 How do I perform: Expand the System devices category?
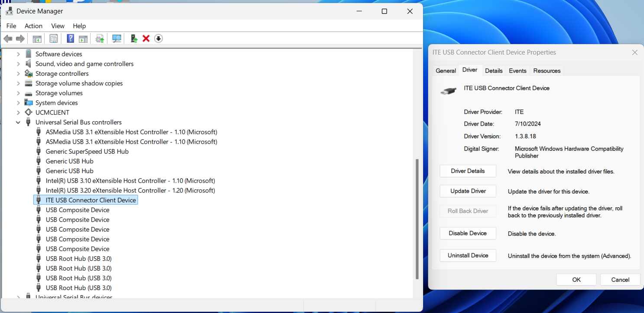point(18,103)
